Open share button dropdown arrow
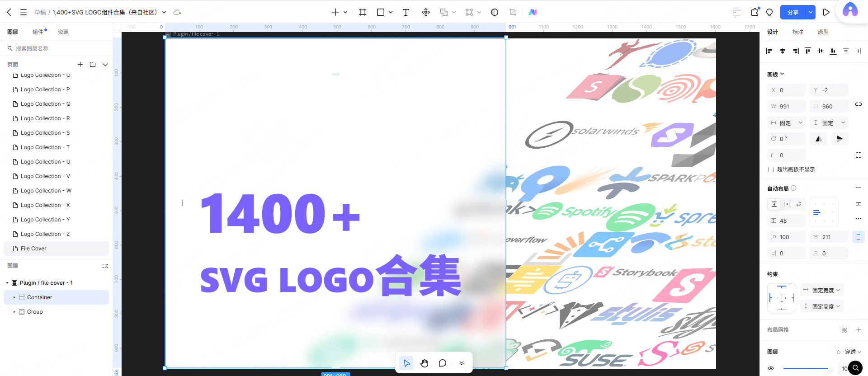Viewport: 868px width, 376px height. pyautogui.click(x=811, y=12)
